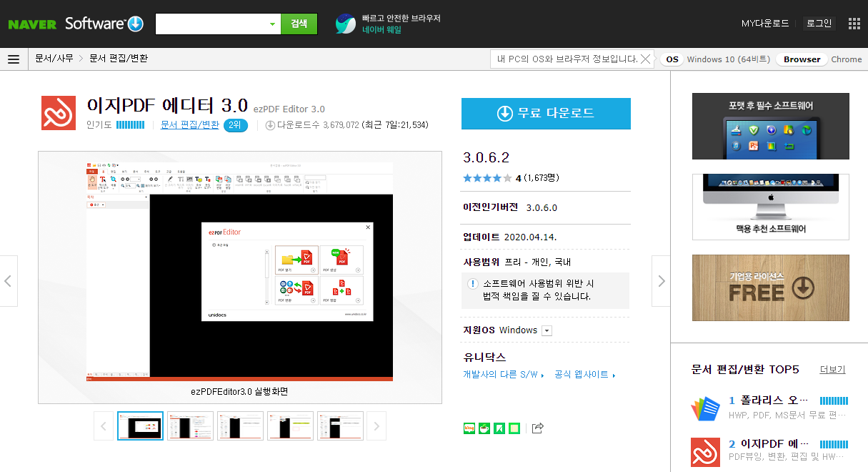The height and width of the screenshot is (472, 868).
Task: Click the usage warning exclamation icon
Action: pyautogui.click(x=472, y=283)
